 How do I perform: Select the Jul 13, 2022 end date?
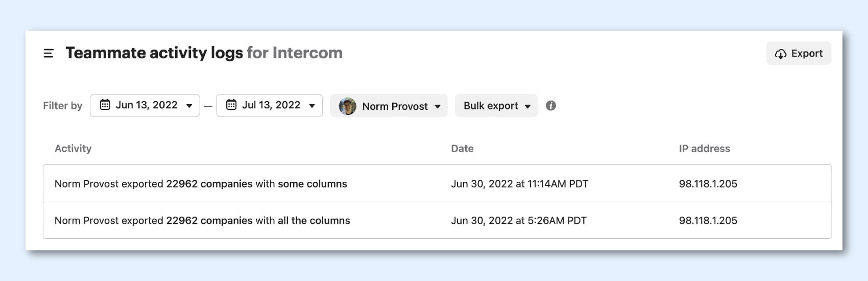click(x=271, y=105)
